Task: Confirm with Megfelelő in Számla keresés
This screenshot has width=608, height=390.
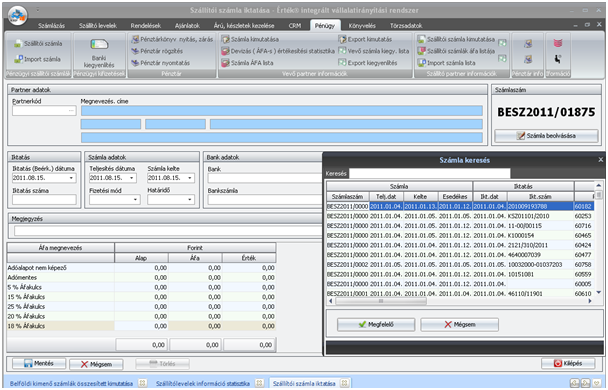Action: tap(376, 324)
